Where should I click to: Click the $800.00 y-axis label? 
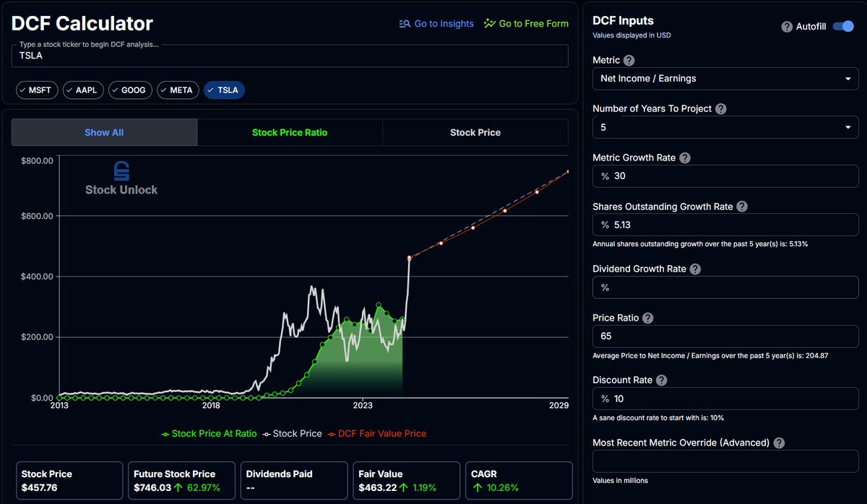click(x=38, y=160)
